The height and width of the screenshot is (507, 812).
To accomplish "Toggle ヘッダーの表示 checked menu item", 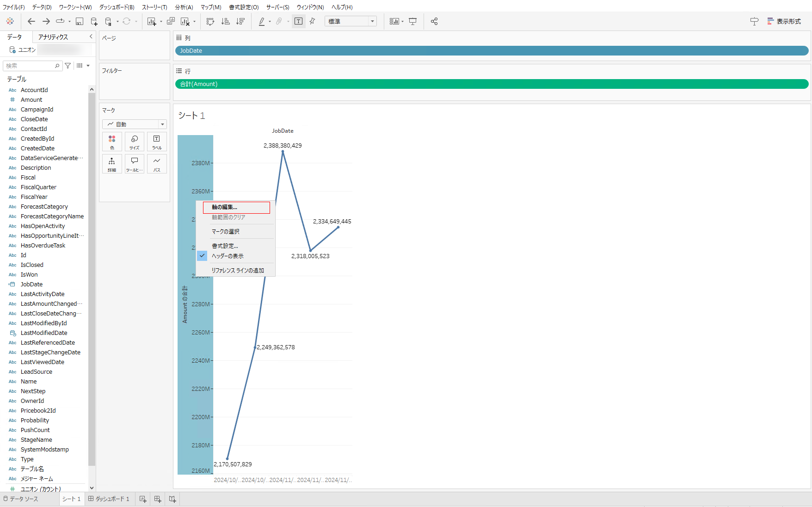I will pos(228,256).
